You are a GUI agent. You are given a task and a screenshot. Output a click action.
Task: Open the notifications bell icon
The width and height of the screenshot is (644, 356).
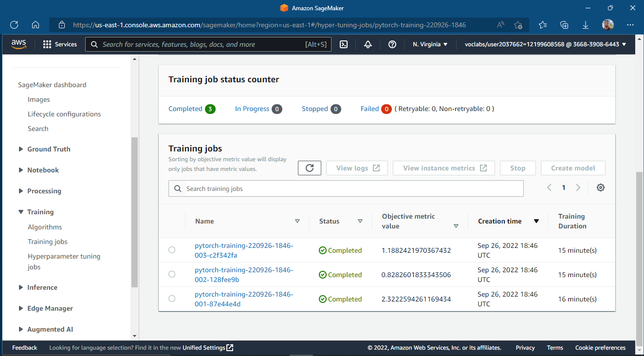tap(368, 44)
